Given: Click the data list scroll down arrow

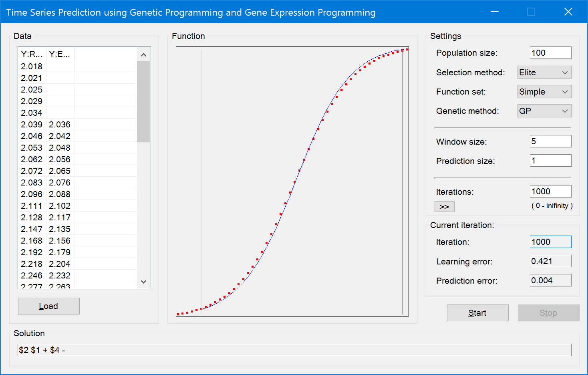Looking at the screenshot, I should [143, 282].
